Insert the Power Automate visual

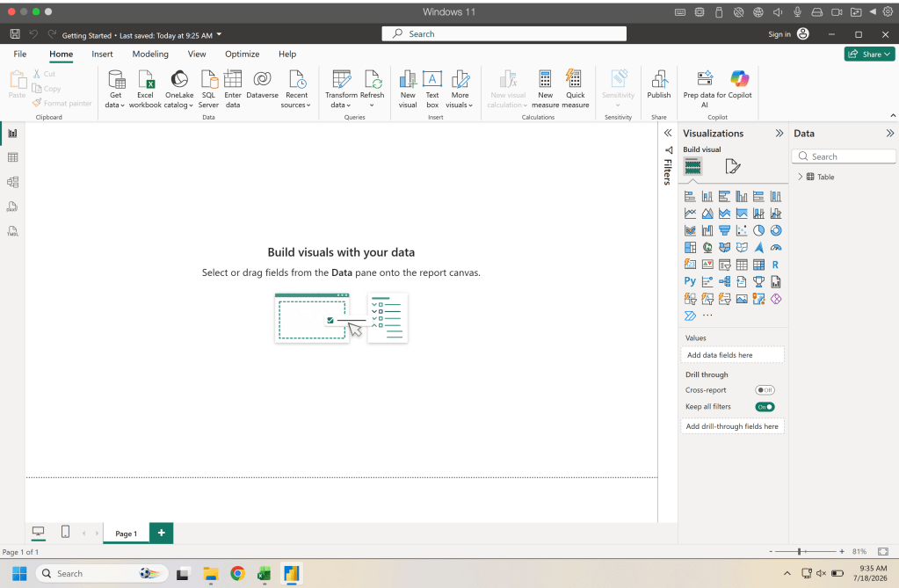point(691,316)
